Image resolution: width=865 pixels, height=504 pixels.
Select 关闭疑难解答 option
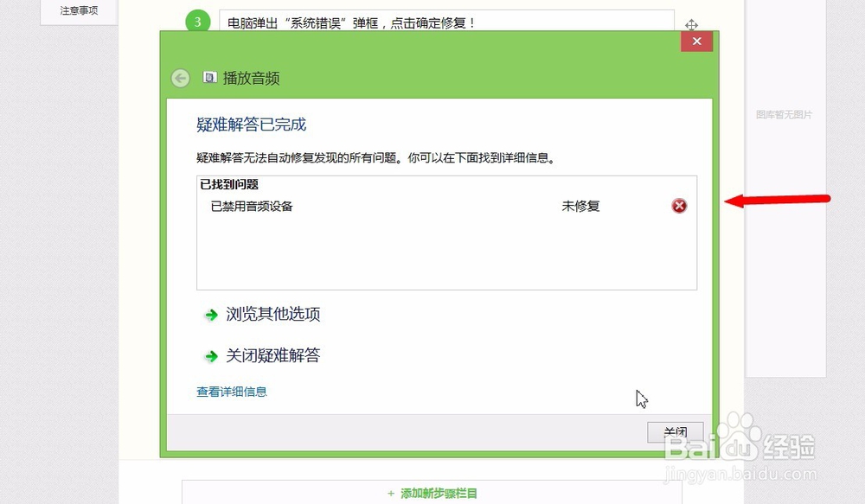[x=272, y=355]
